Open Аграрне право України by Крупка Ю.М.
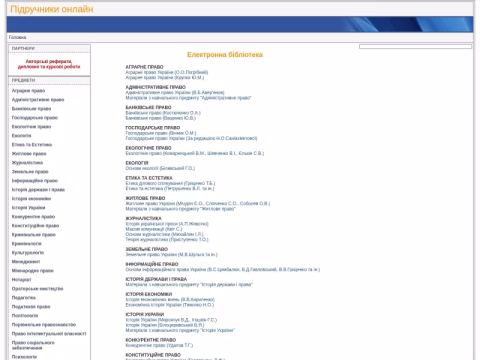Screen dimensions: 480x360 click(x=165, y=78)
